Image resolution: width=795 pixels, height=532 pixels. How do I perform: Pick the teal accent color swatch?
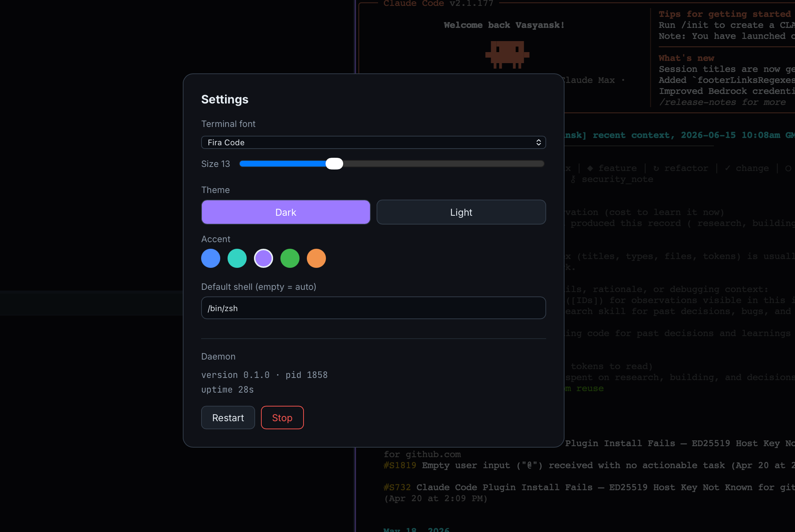point(237,258)
